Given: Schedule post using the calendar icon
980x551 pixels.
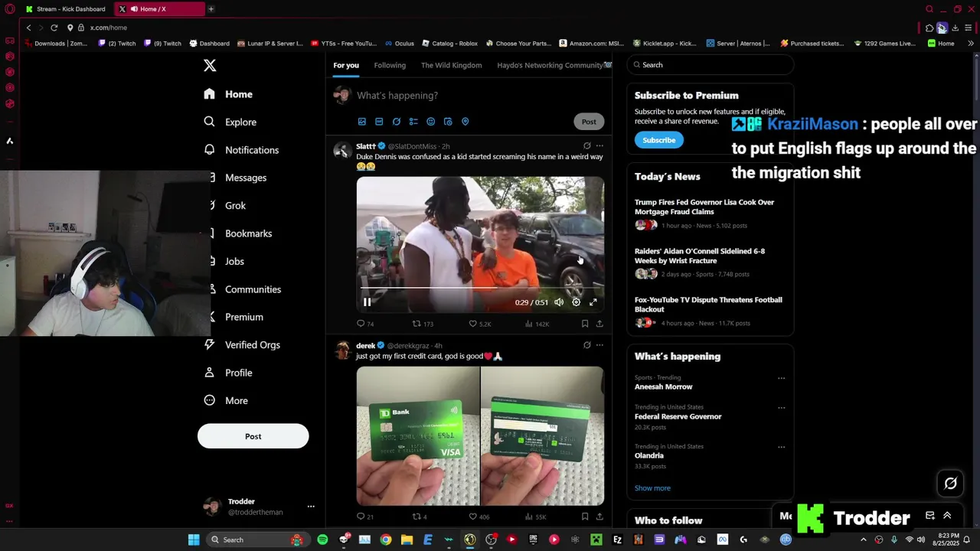Looking at the screenshot, I should pyautogui.click(x=448, y=122).
